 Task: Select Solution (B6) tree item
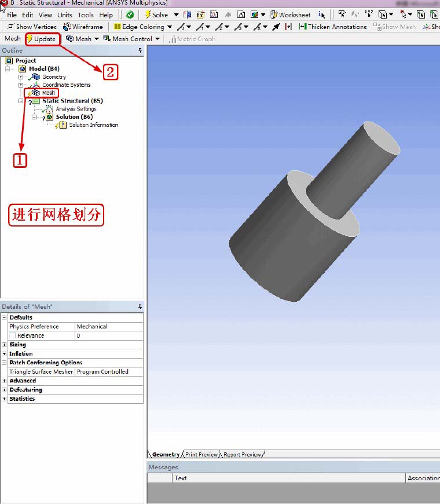pos(74,116)
